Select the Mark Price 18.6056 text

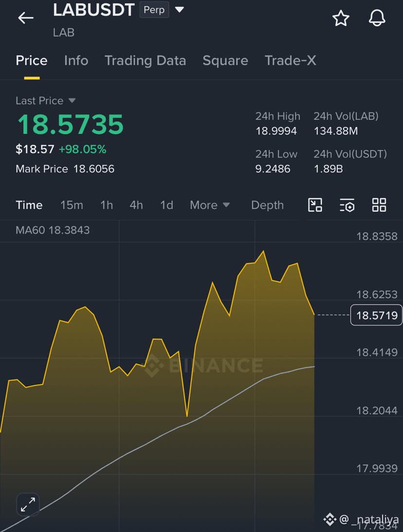tap(65, 168)
